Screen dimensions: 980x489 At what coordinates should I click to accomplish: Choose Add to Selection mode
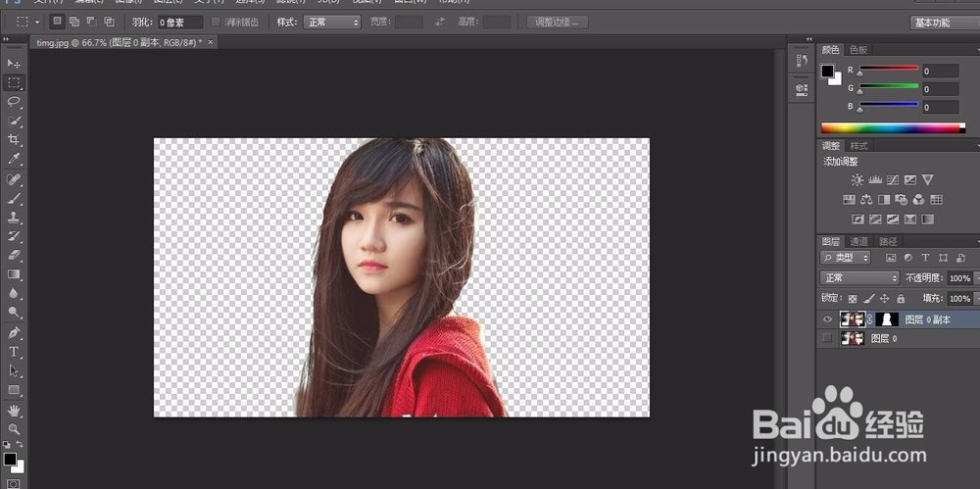[x=74, y=22]
